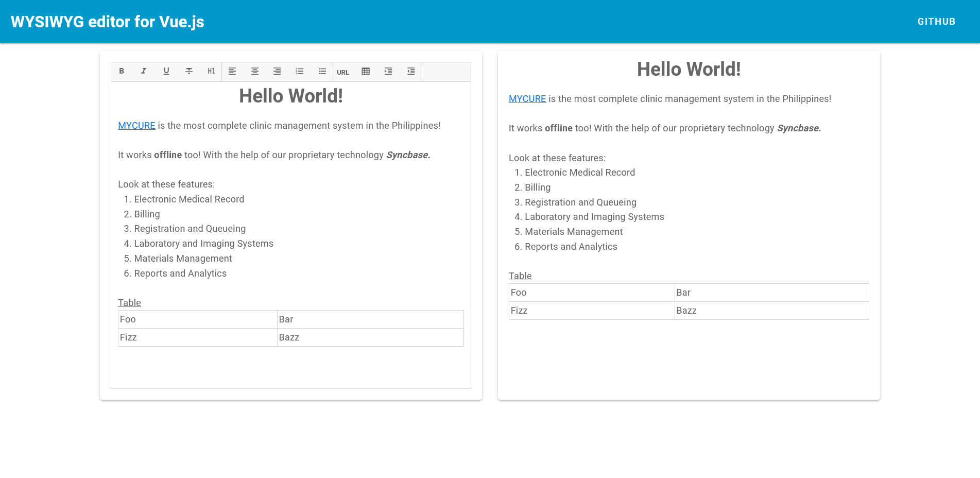980x478 pixels.
Task: Align text right in the editor
Action: click(277, 71)
